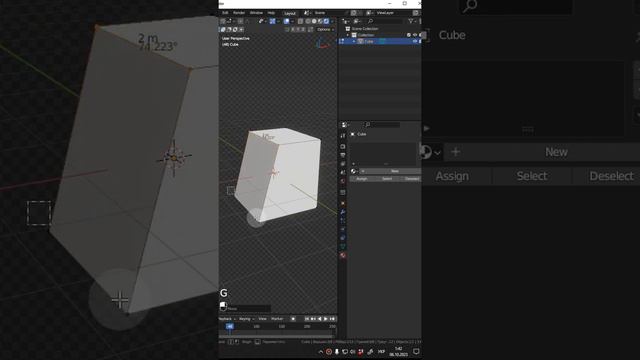Jump to previous keyframe in timeline

[x=313, y=319]
